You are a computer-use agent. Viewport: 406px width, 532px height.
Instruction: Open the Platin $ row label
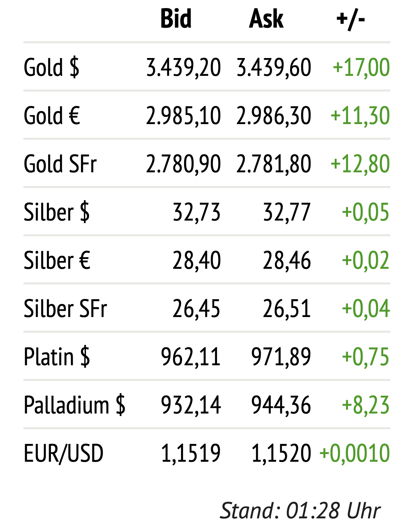[x=57, y=357]
